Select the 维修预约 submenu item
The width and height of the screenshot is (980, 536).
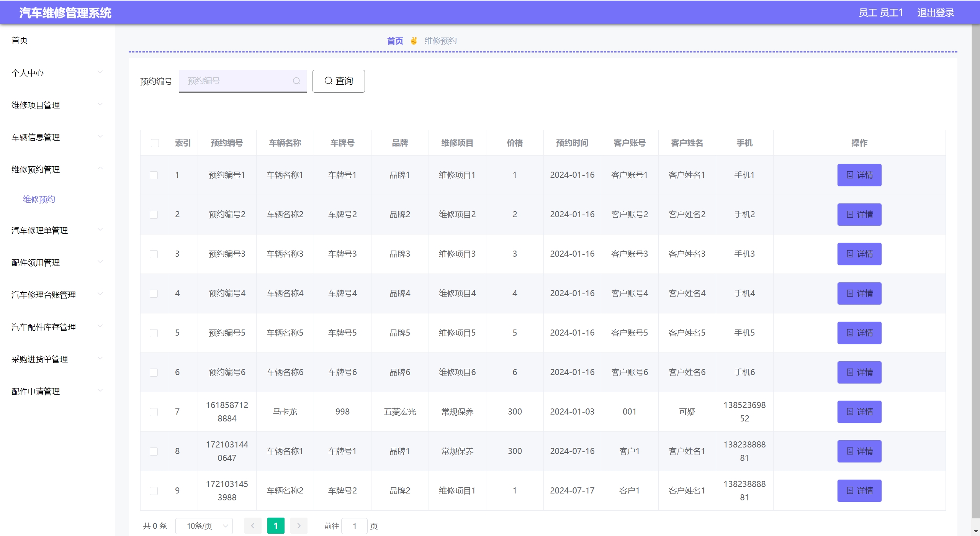(39, 199)
